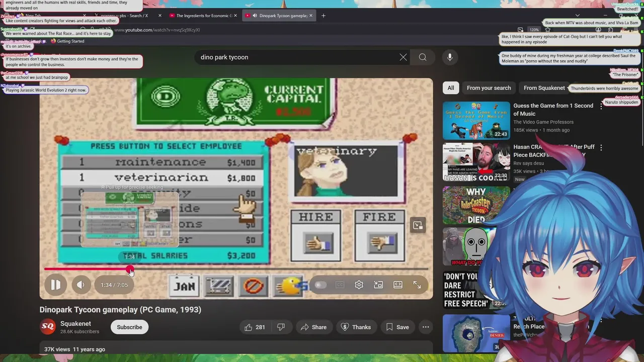
Task: Reset the 120% zoom indicator
Action: 534,30
